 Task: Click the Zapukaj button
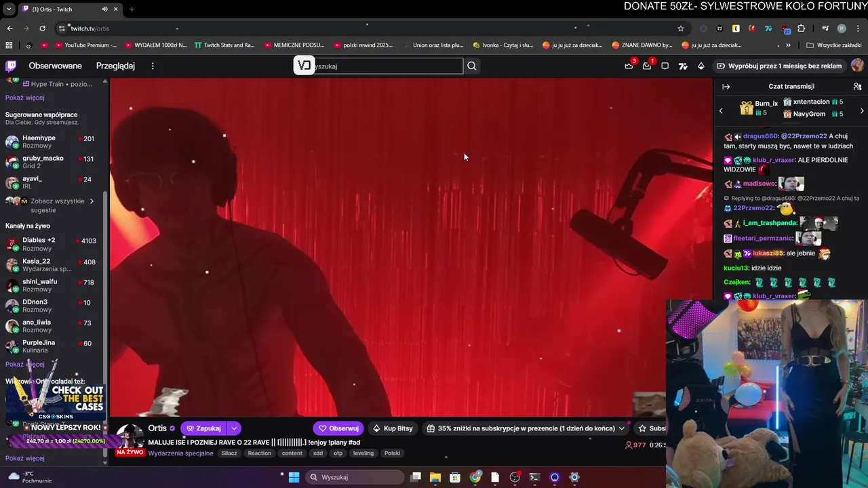pos(204,428)
